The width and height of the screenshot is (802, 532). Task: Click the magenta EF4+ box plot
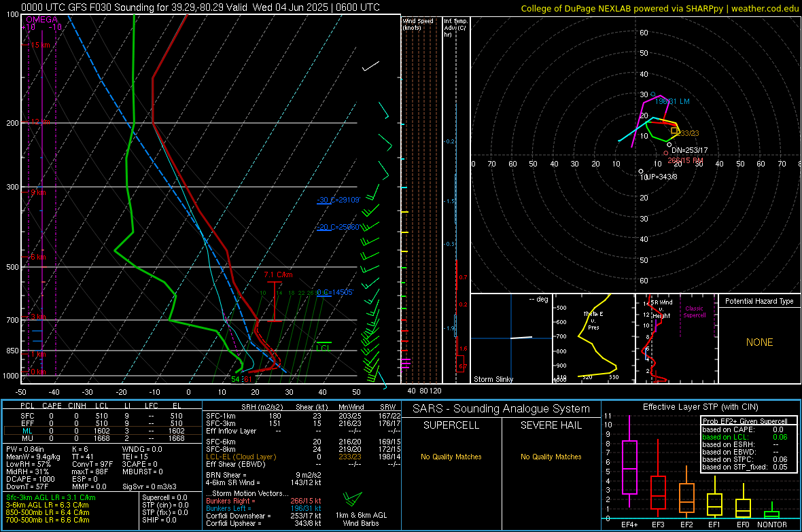(x=629, y=462)
